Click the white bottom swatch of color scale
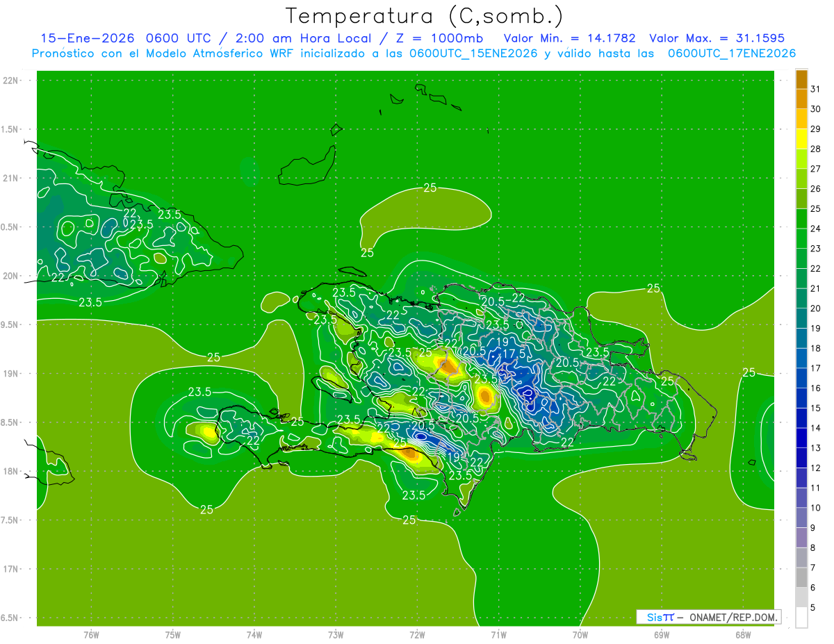 click(801, 617)
